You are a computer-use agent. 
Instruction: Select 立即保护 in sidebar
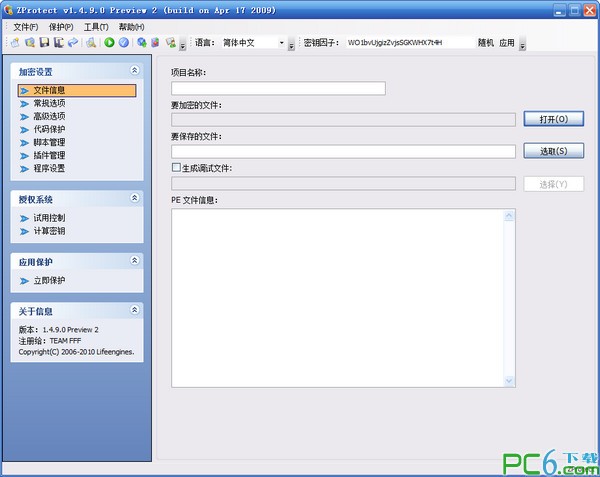click(x=49, y=281)
